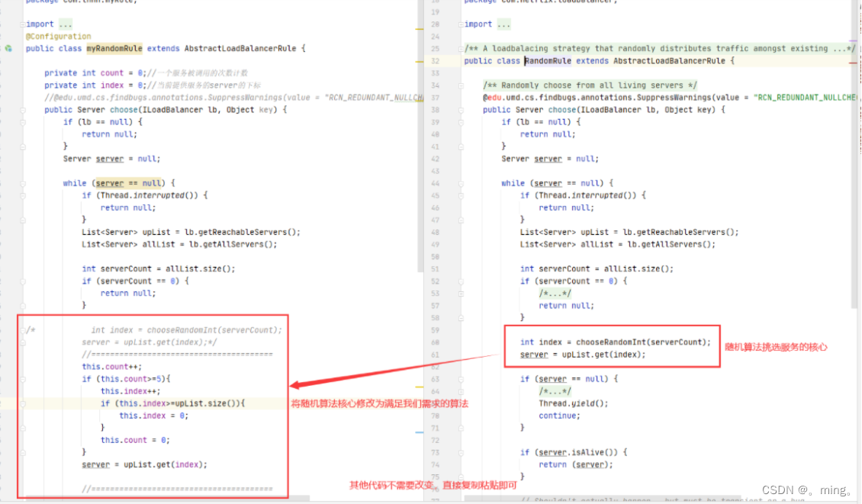The height and width of the screenshot is (504, 862).
Task: Fold the if (server.isAlive()) block at line 73
Action: [462, 453]
